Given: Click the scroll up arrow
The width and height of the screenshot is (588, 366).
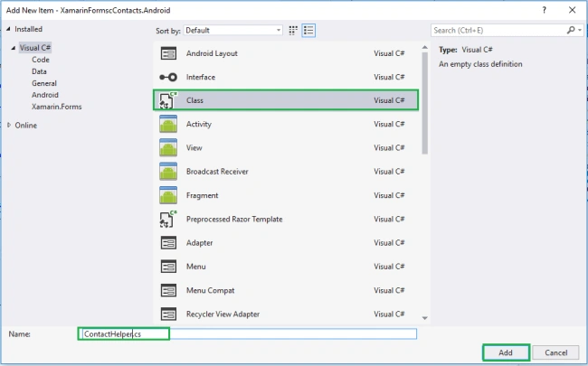Looking at the screenshot, I should click(x=424, y=48).
